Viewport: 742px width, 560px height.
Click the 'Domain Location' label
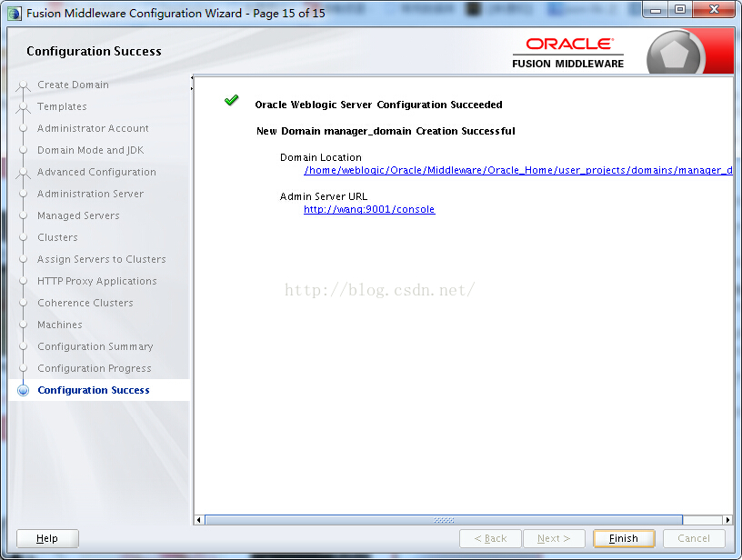[x=321, y=157]
